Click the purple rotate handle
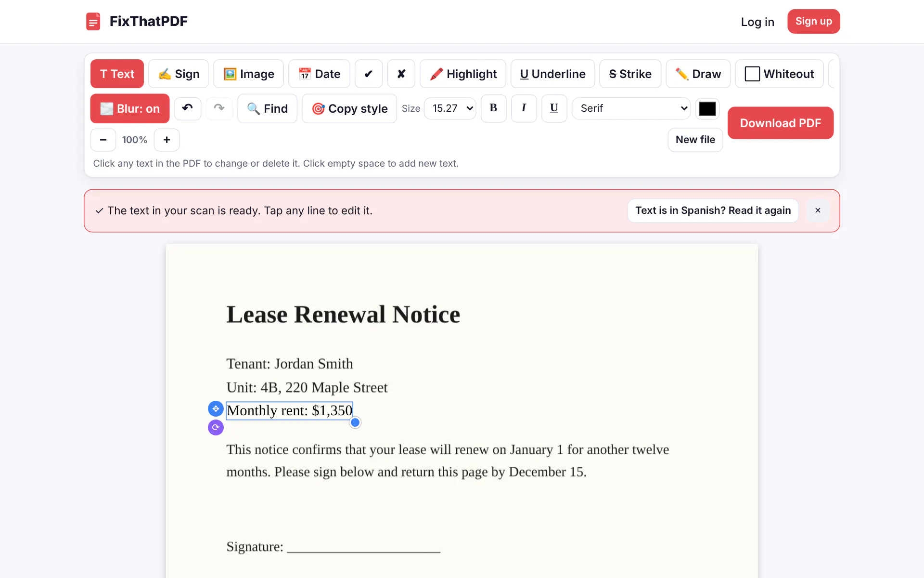Screen dimensions: 924x578 pos(216,427)
